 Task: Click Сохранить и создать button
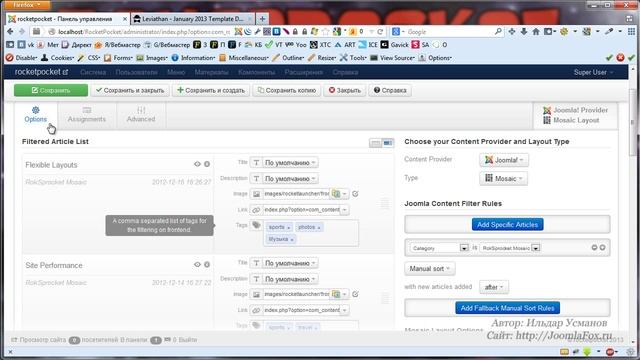tap(211, 90)
